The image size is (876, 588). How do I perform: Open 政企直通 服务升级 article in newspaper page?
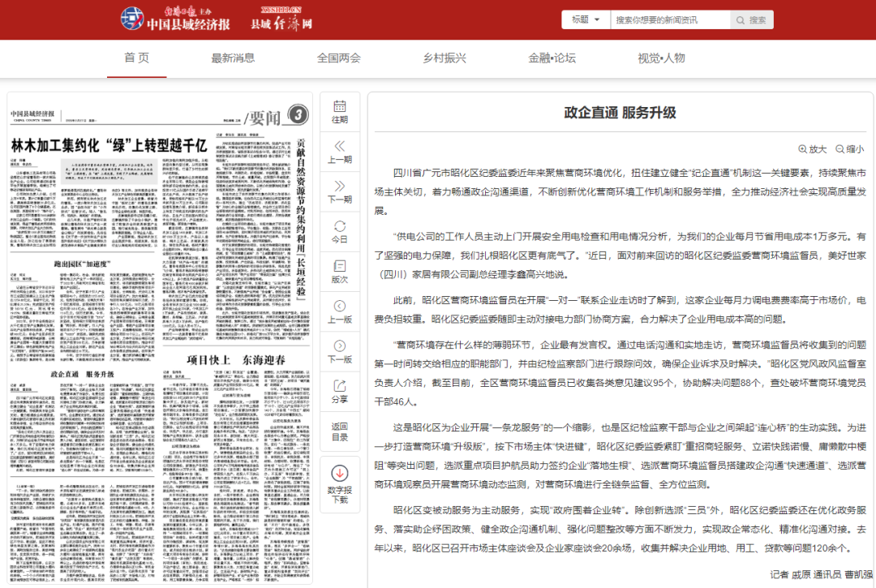82,374
